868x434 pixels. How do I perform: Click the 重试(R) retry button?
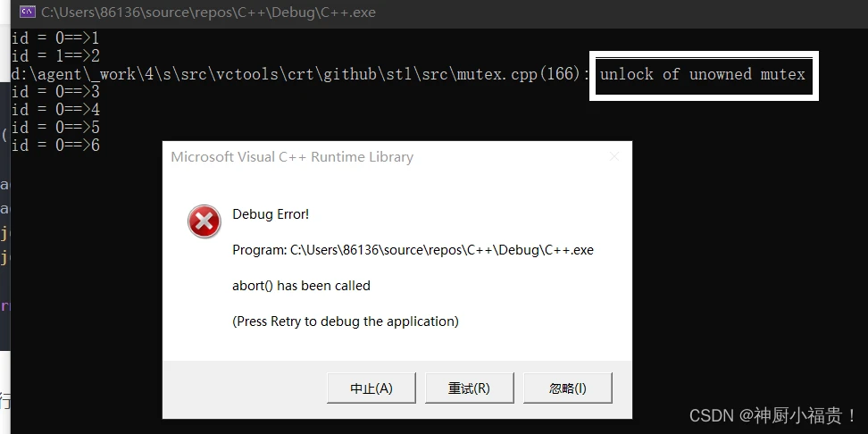pos(469,388)
